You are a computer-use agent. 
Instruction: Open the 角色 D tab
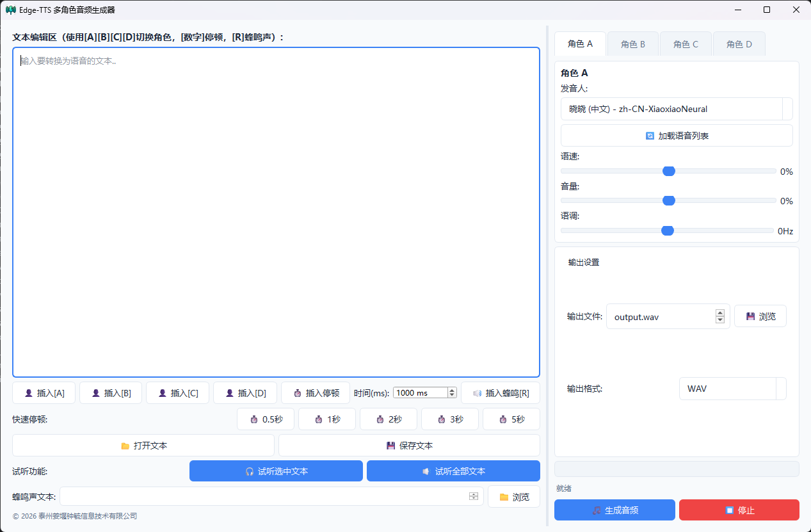(739, 44)
